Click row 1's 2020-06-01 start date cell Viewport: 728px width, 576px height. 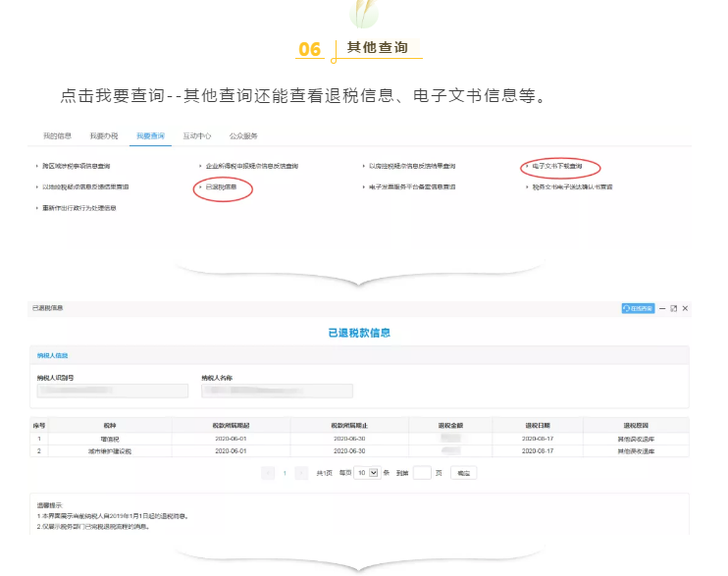pos(231,439)
